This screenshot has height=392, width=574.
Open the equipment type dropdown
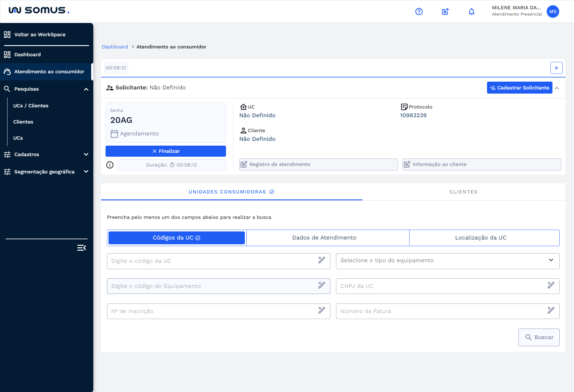[x=447, y=260]
